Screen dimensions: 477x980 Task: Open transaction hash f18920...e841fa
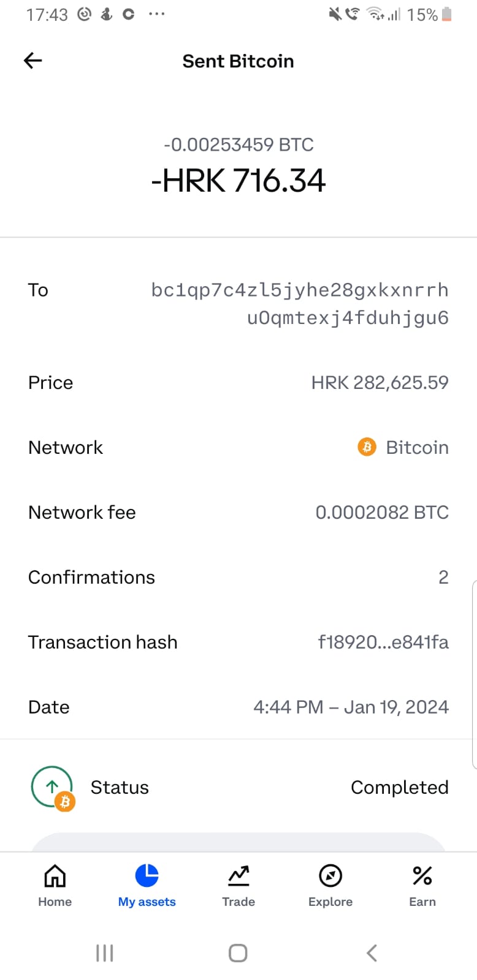(x=383, y=642)
